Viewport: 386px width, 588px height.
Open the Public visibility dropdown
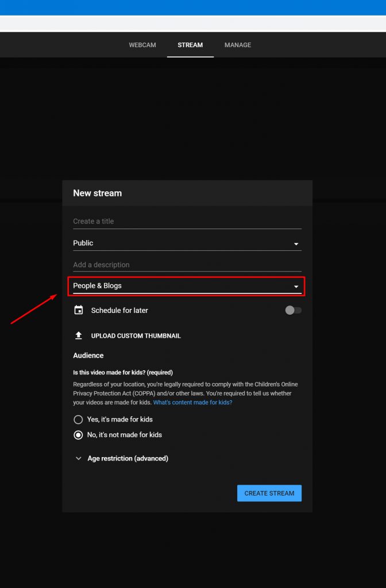187,243
